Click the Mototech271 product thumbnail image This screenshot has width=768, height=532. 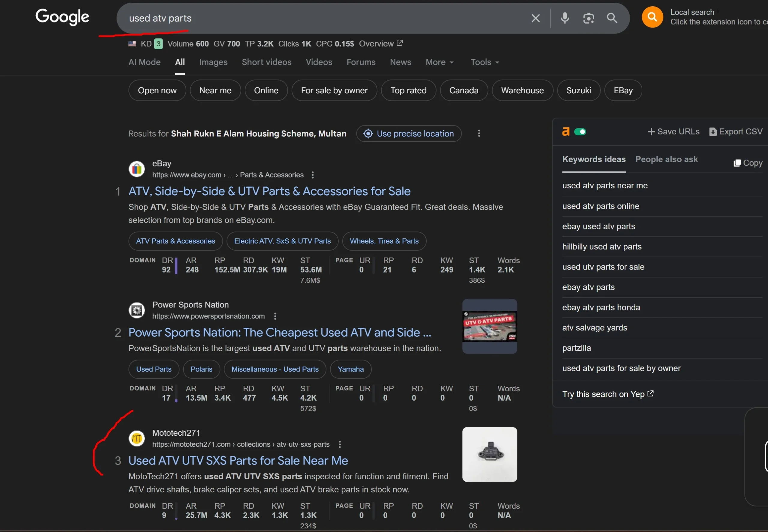489,454
